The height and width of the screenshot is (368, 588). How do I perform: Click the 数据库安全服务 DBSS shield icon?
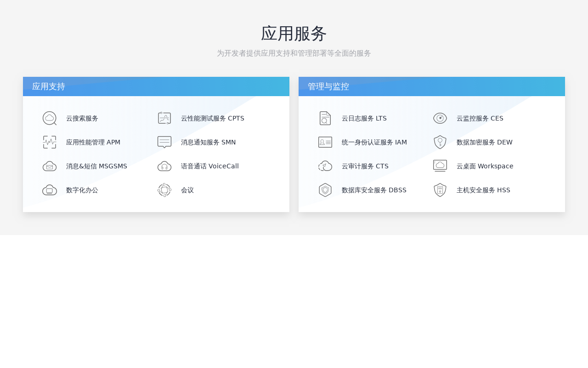[x=325, y=190]
